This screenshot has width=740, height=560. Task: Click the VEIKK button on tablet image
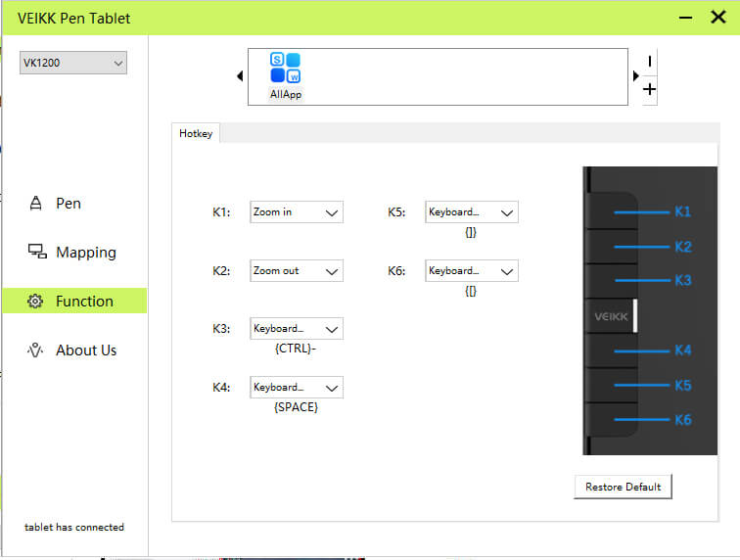click(612, 316)
